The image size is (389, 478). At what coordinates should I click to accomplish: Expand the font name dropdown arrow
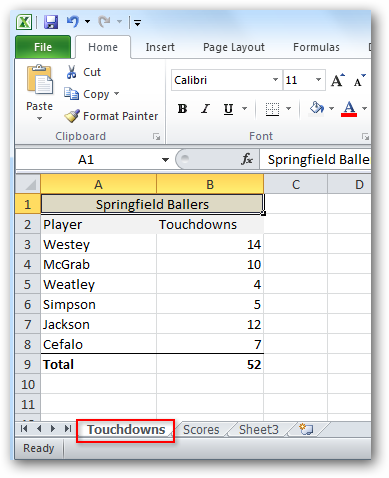point(276,80)
